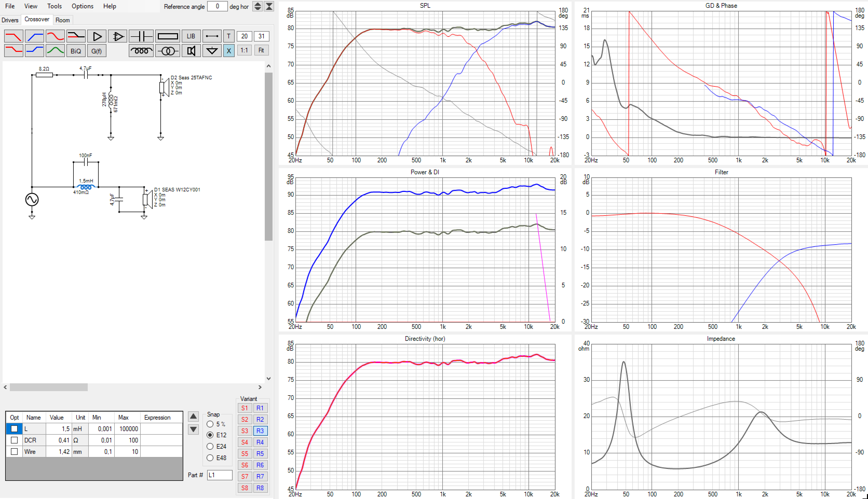Save variant with S1 button
Image resolution: width=868 pixels, height=499 pixels.
tap(245, 408)
